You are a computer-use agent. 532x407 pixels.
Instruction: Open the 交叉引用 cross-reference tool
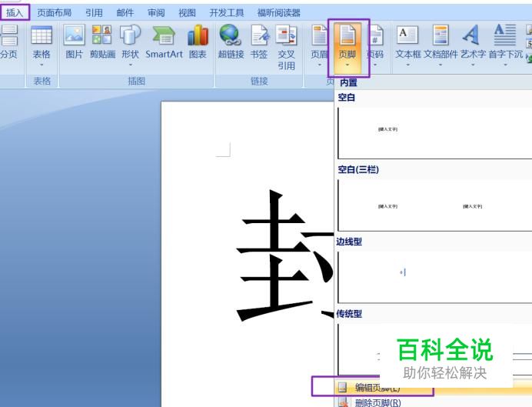[286, 48]
